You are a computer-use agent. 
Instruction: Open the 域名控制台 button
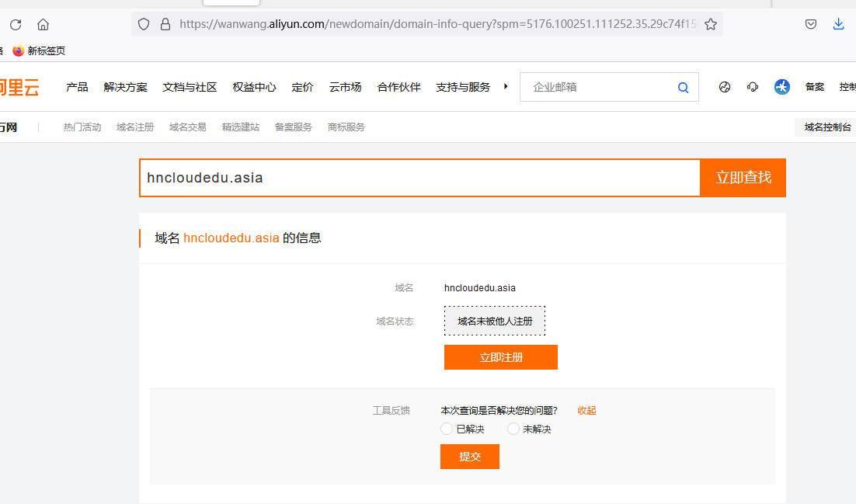click(x=827, y=127)
